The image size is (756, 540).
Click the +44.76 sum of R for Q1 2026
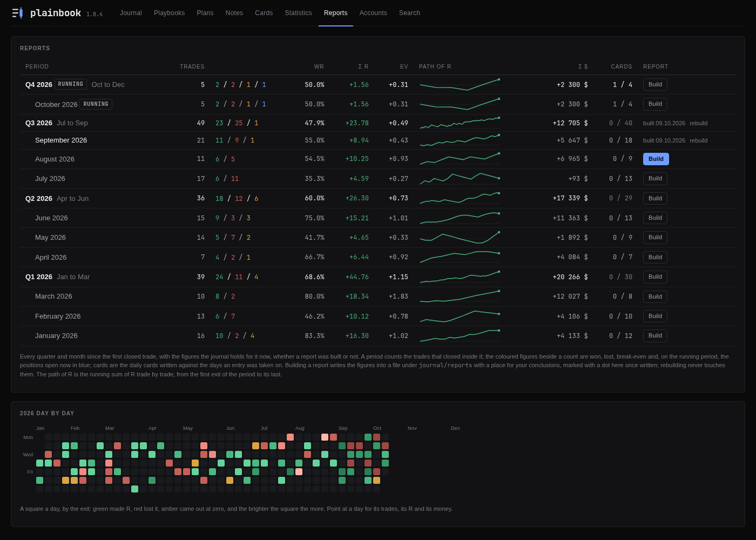pyautogui.click(x=357, y=277)
